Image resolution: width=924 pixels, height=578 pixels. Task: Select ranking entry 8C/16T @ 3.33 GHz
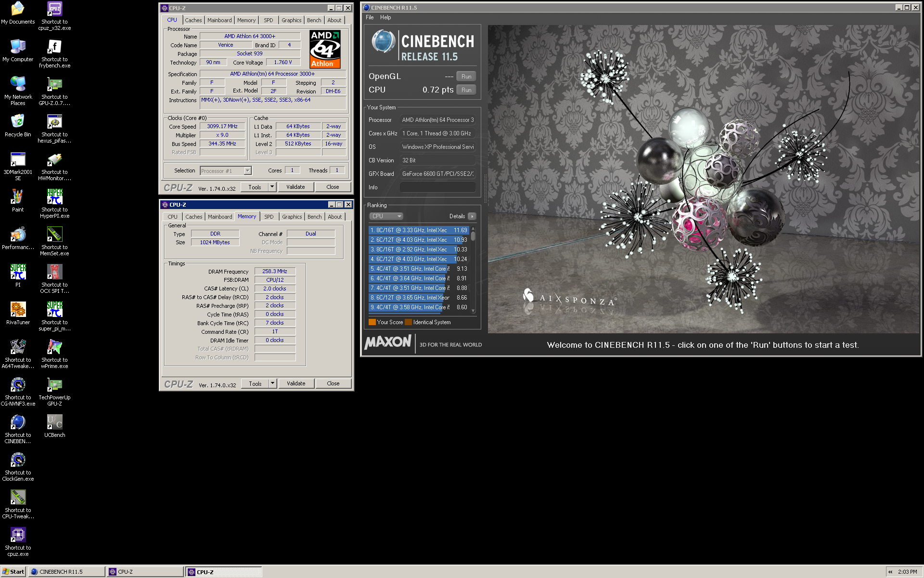[419, 230]
